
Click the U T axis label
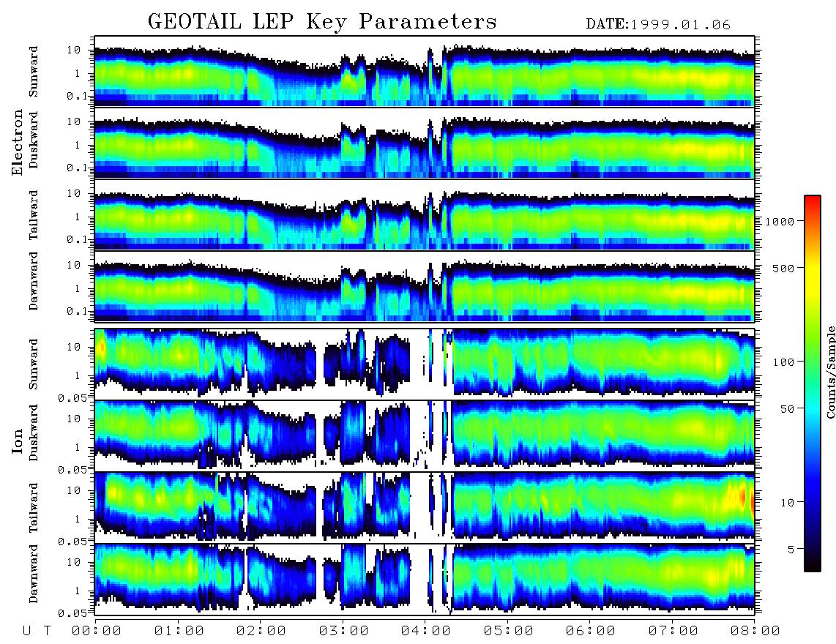tap(37, 631)
